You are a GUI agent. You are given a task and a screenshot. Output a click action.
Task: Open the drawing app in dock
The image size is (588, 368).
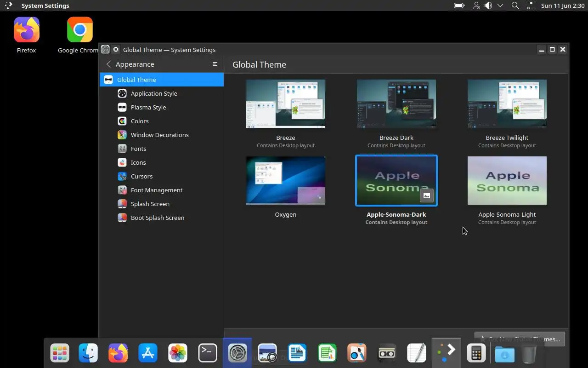357,353
